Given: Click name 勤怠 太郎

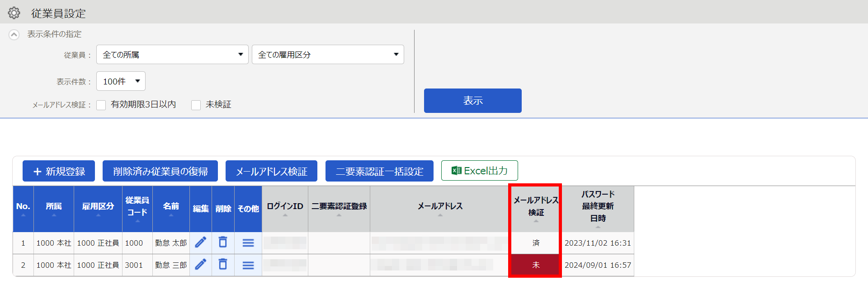Looking at the screenshot, I should pos(171,243).
